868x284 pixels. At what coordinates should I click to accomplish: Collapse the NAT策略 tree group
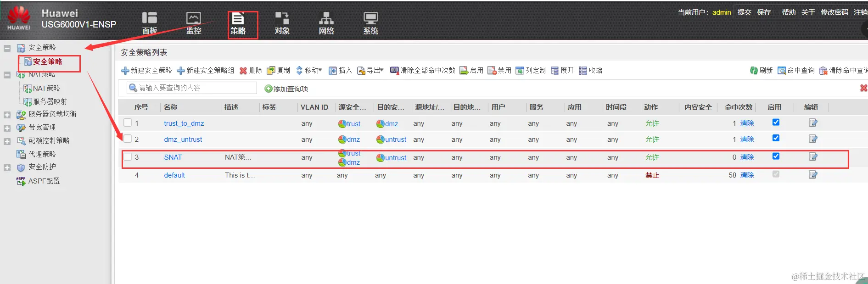click(x=7, y=75)
